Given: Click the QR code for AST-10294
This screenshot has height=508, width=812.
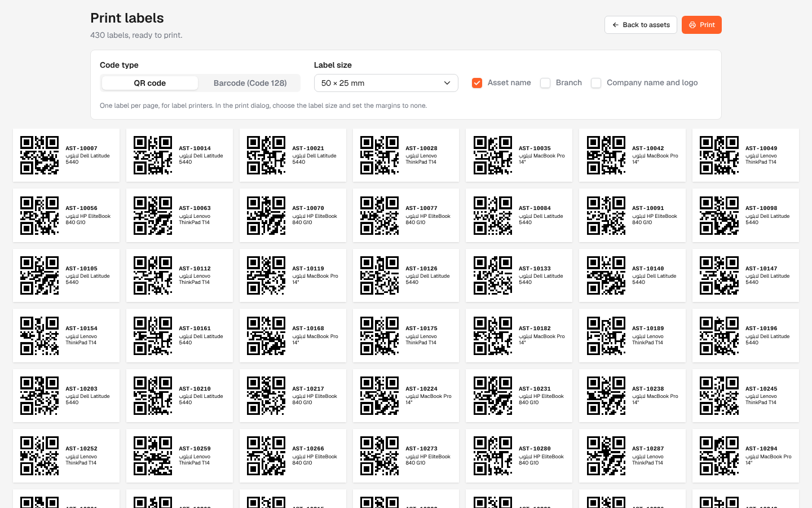Looking at the screenshot, I should [720, 456].
